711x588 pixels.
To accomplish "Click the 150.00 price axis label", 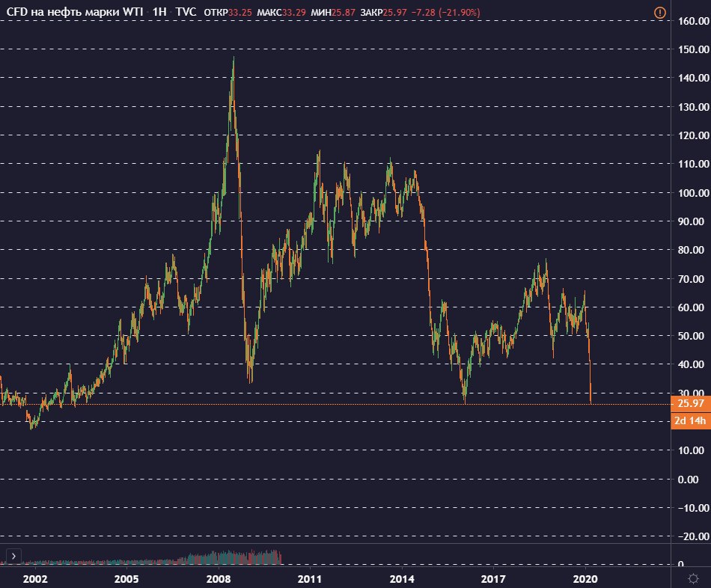I will click(693, 49).
